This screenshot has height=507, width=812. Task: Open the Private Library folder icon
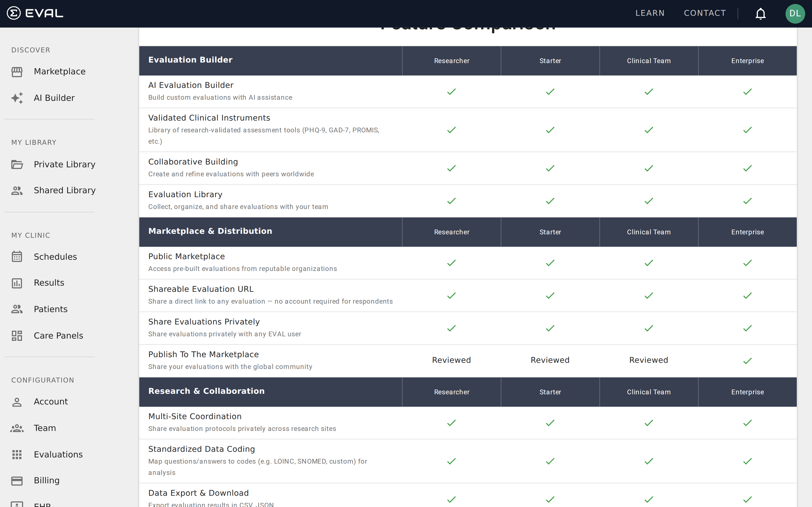(17, 164)
